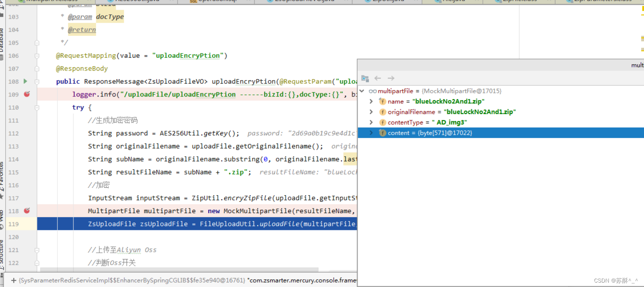
Task: Expand the contentType field node
Action: (371, 122)
